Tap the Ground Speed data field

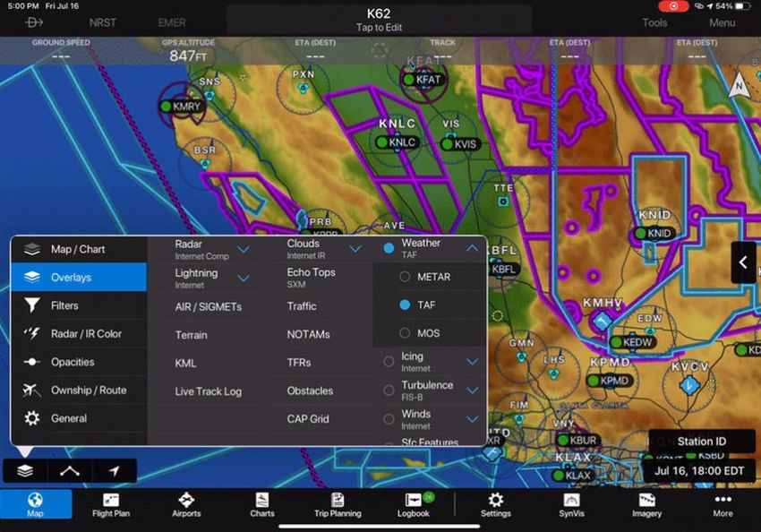click(61, 50)
